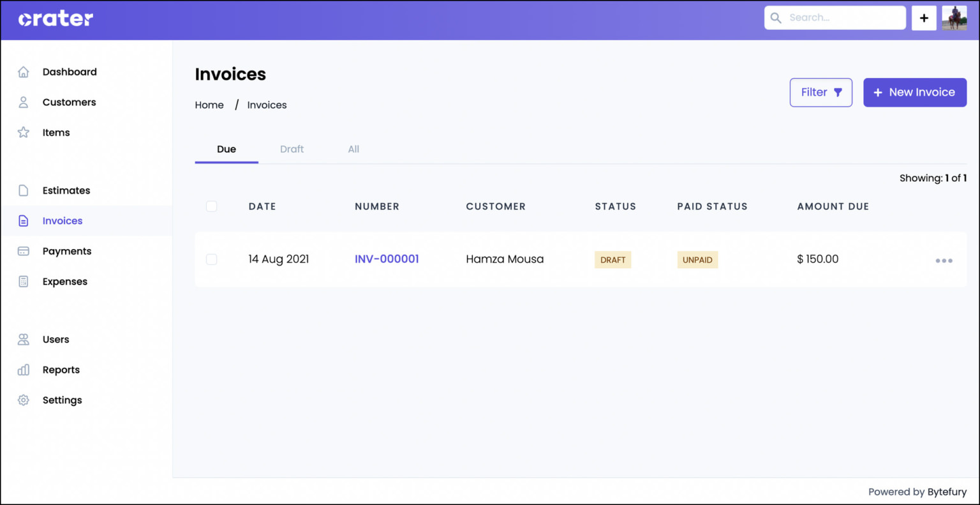Switch to the All tab
This screenshot has width=980, height=505.
point(353,149)
